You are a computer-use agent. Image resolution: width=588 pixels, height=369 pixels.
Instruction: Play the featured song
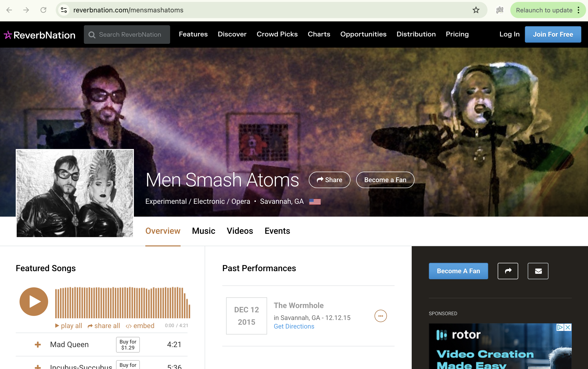point(34,302)
